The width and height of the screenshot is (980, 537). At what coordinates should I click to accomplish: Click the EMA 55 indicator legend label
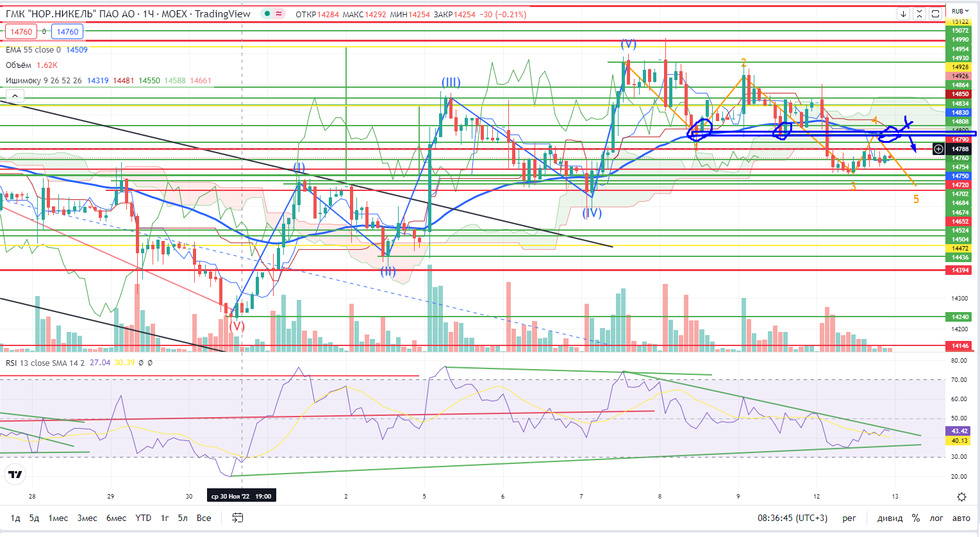coord(33,49)
